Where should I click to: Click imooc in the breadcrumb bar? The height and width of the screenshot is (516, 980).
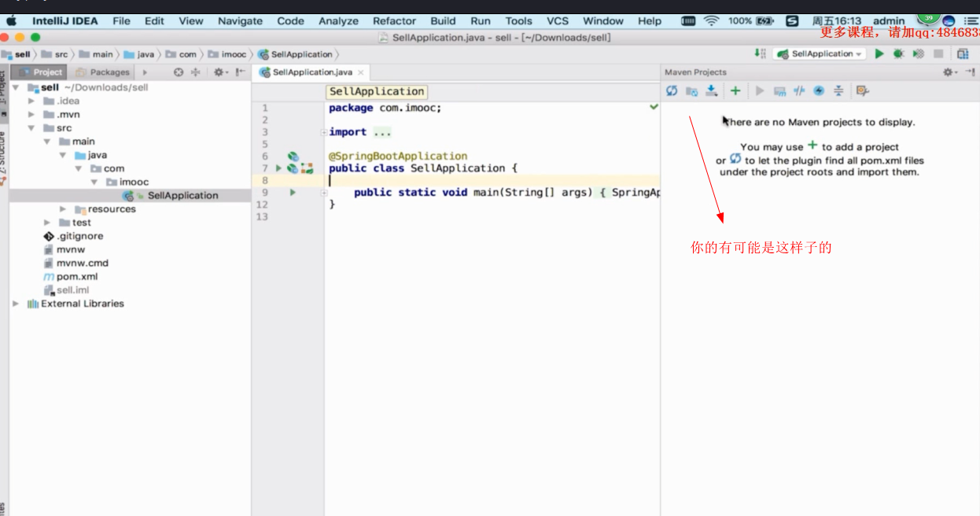point(227,54)
